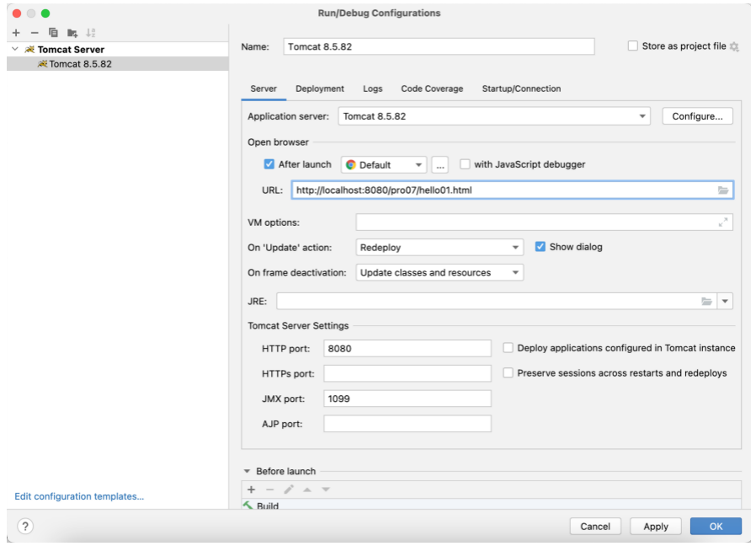Switch to Code Coverage tab
The image size is (756, 546).
pyautogui.click(x=432, y=88)
